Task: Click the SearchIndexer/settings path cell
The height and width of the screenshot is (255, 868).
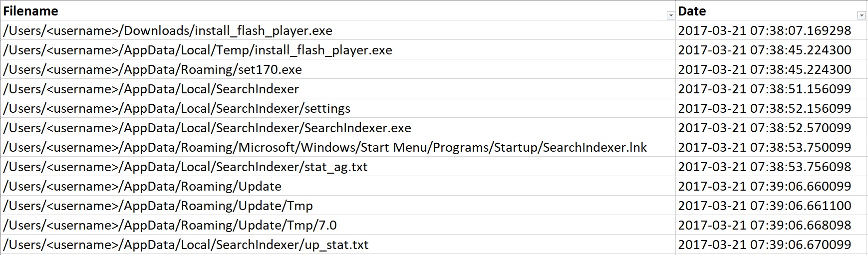Action: (177, 108)
